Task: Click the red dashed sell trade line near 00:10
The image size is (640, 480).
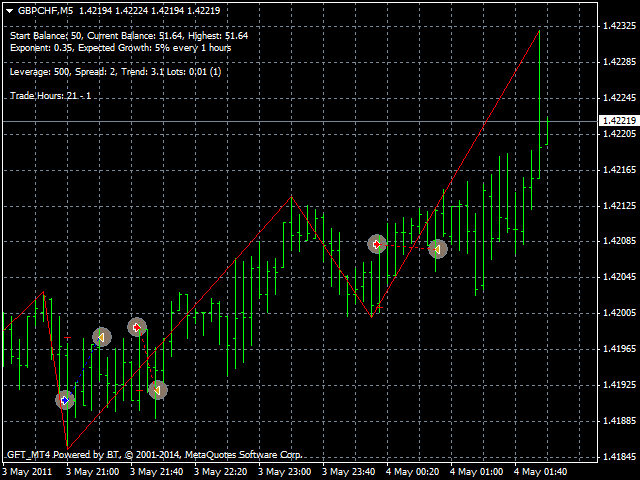Action: 407,247
